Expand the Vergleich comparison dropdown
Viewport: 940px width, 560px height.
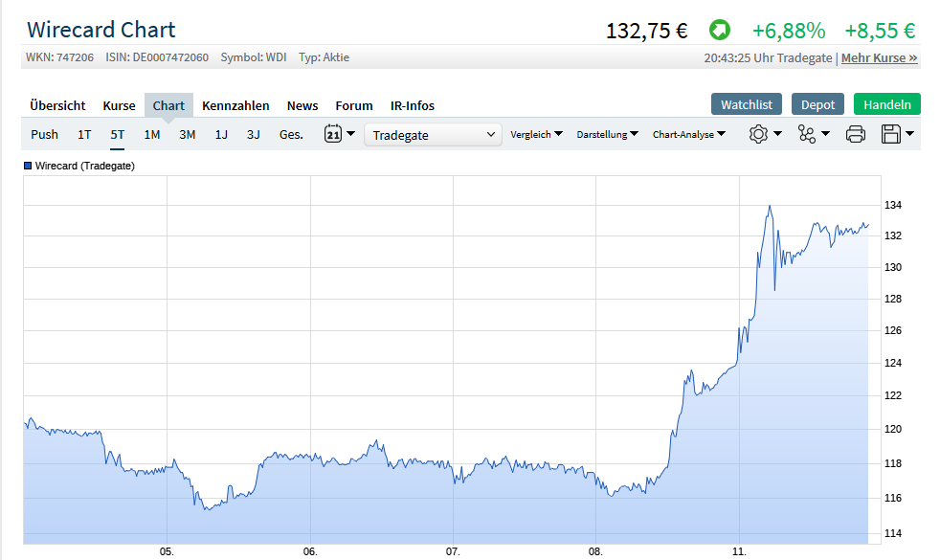coord(536,134)
